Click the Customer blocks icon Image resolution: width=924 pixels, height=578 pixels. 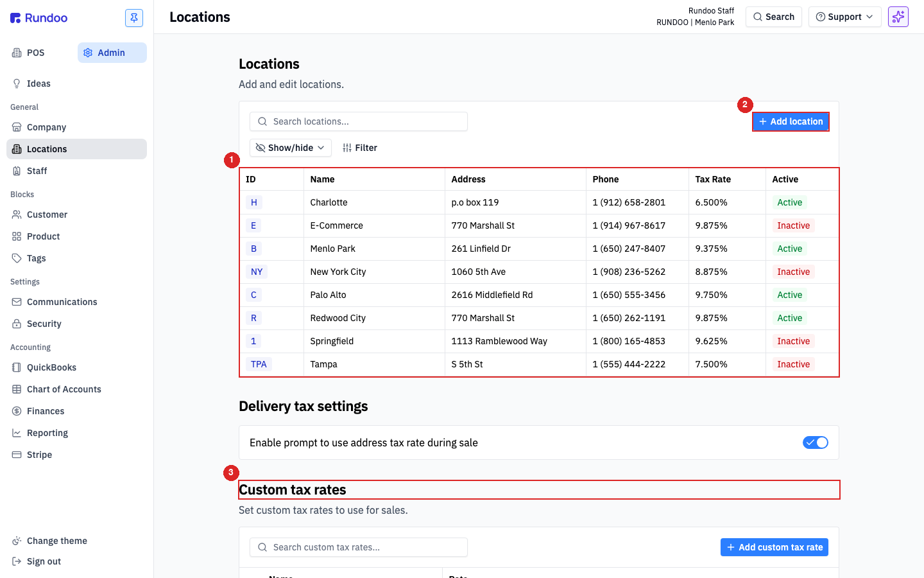click(17, 215)
